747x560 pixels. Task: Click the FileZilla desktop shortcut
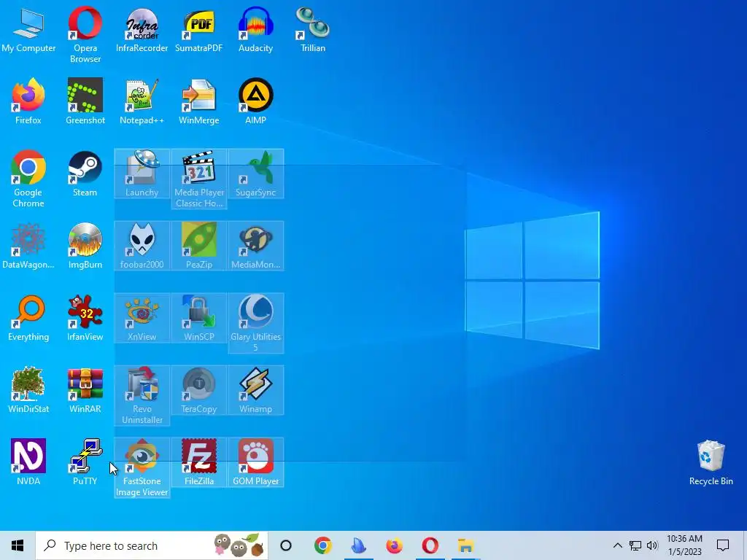[199, 462]
